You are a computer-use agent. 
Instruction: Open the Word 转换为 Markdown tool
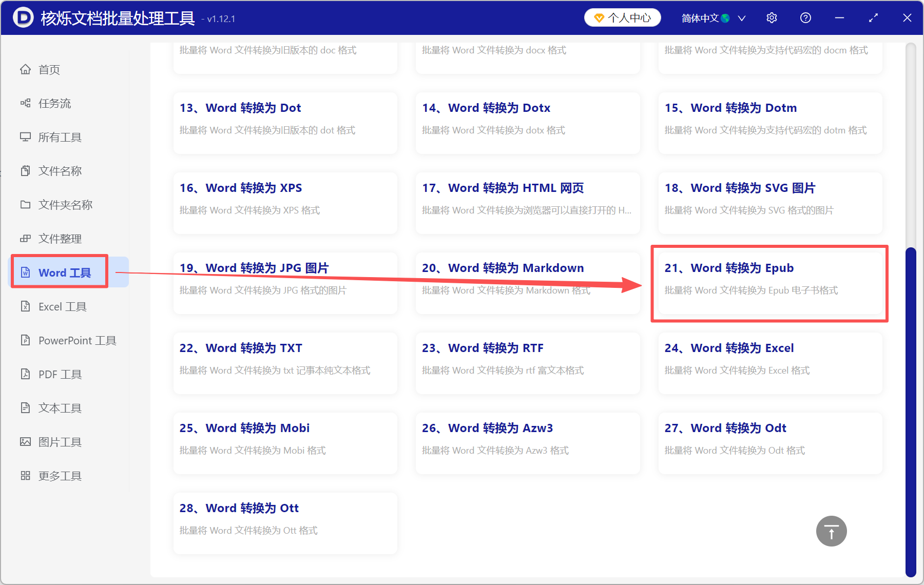(527, 283)
